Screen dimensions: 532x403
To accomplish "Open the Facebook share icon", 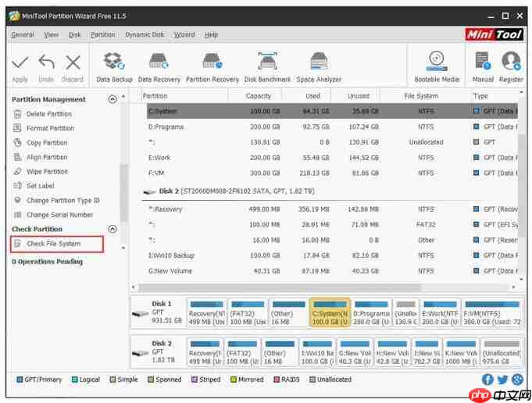I will [487, 380].
